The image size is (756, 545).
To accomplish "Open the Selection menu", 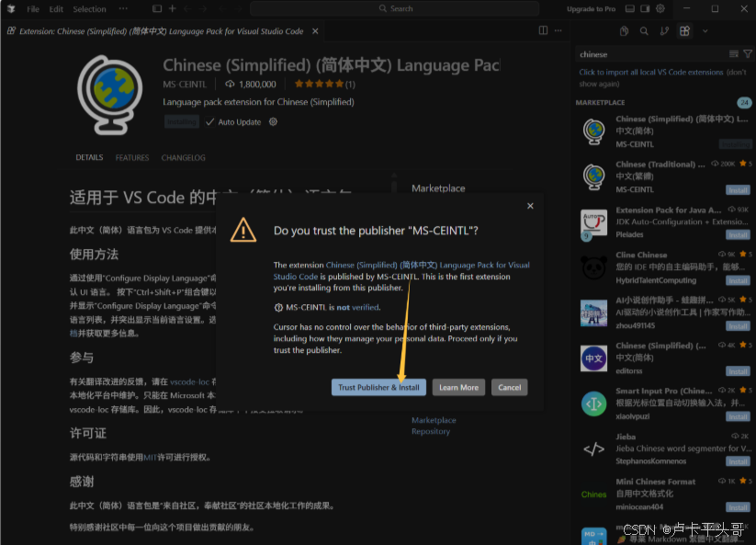I will click(x=89, y=8).
